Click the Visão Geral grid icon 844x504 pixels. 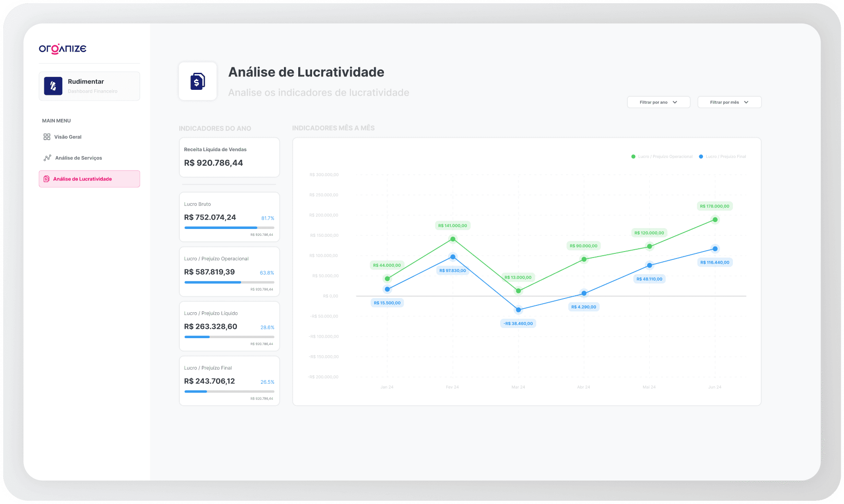tap(47, 137)
